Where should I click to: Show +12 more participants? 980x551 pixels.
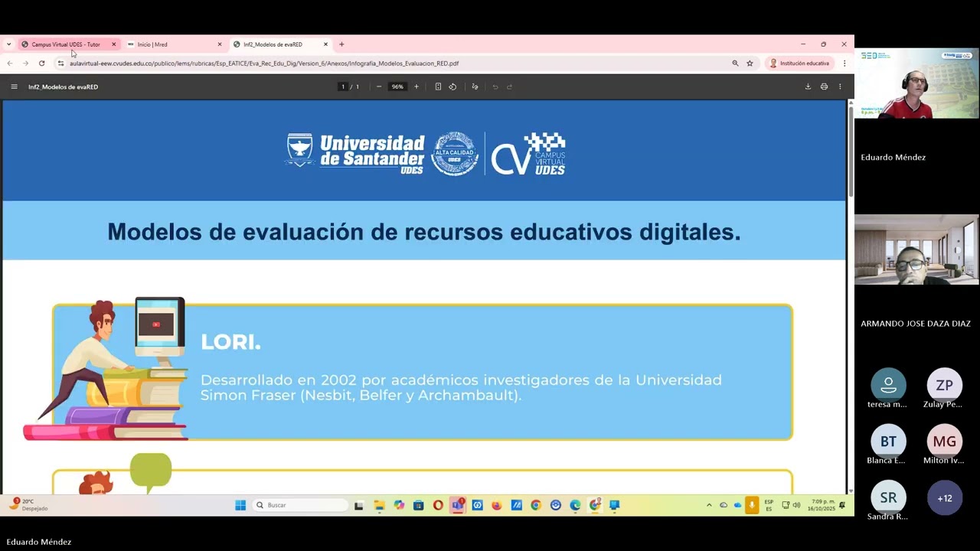point(945,498)
